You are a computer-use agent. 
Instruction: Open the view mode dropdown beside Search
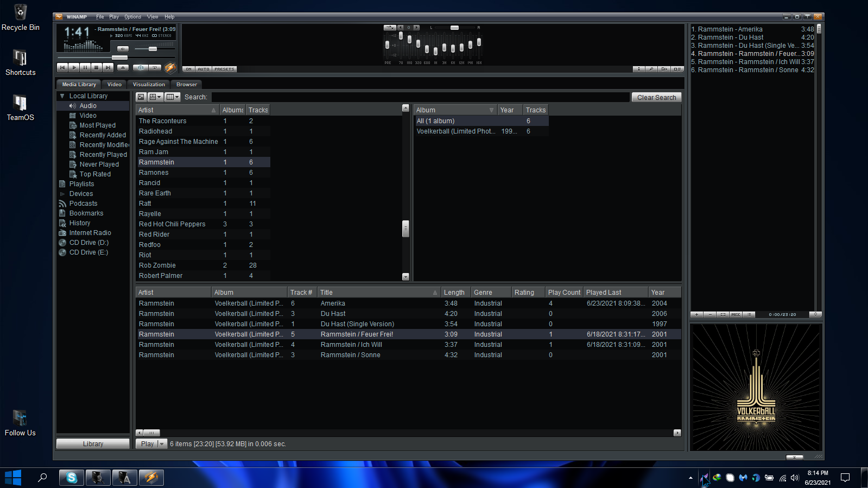[x=156, y=97]
